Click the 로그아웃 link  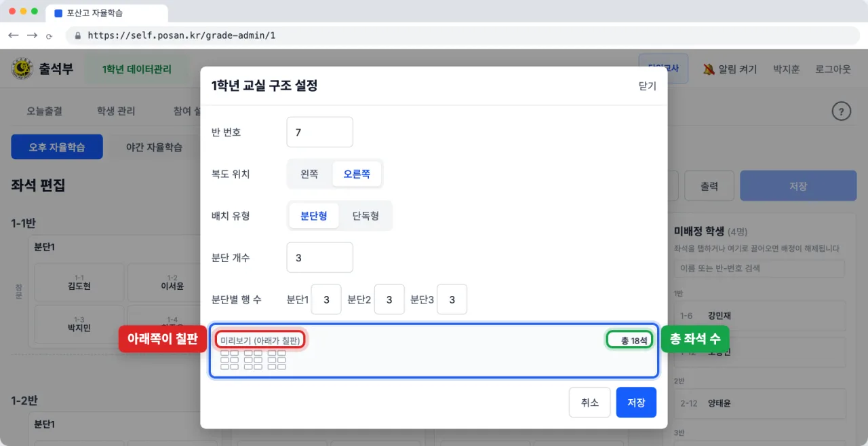click(833, 69)
